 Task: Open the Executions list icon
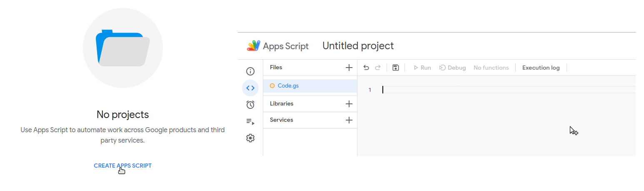click(250, 121)
